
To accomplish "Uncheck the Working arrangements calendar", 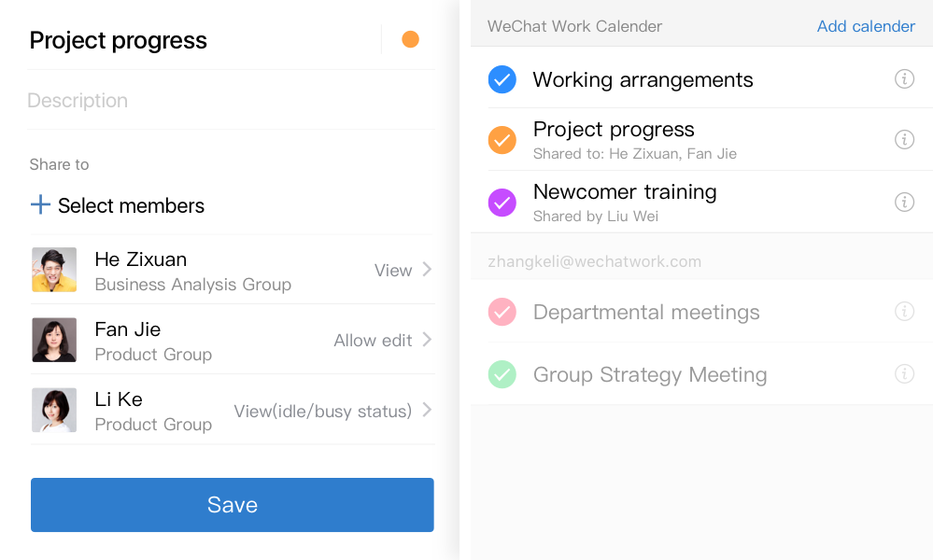I will 502,79.
